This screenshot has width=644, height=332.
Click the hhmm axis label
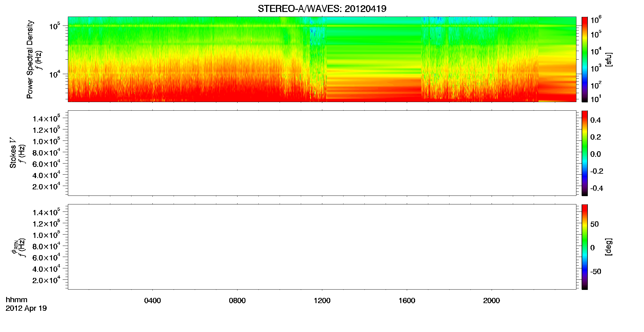click(x=16, y=300)
